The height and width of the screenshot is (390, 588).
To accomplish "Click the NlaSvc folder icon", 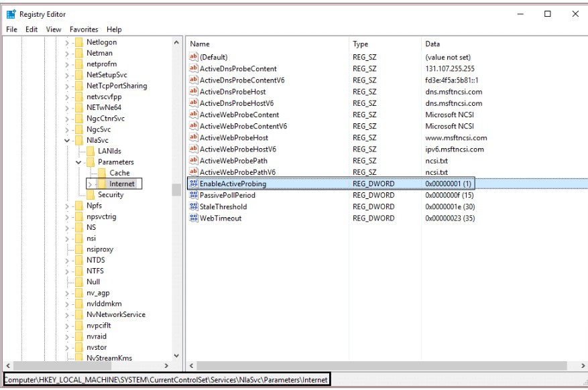I will [x=78, y=141].
